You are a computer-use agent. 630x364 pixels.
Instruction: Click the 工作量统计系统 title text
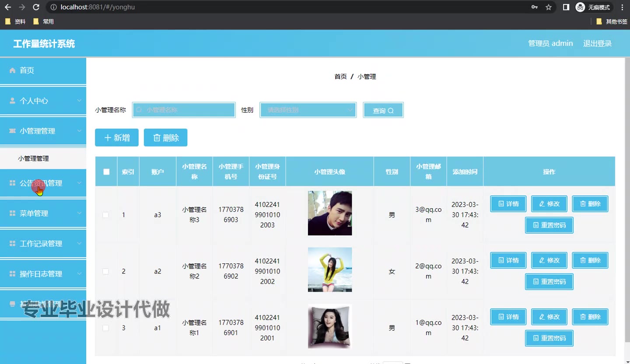click(x=44, y=44)
